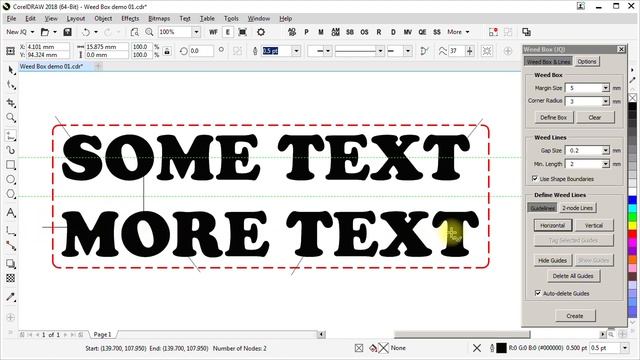640x360 pixels.
Task: Click the Close Curve icon
Action: click(424, 51)
